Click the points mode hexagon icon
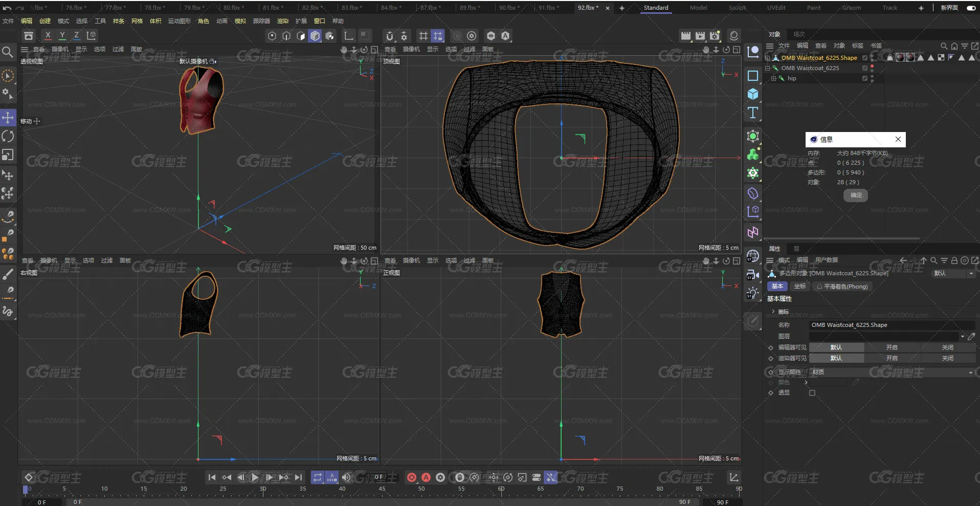Screen dimensions: 980x506 tap(272, 36)
